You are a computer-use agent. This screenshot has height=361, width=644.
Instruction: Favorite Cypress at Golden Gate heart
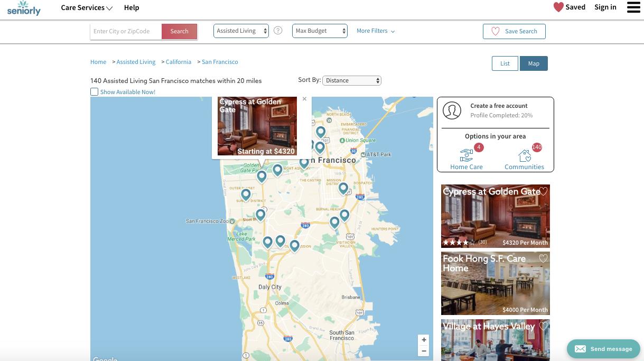(x=544, y=191)
